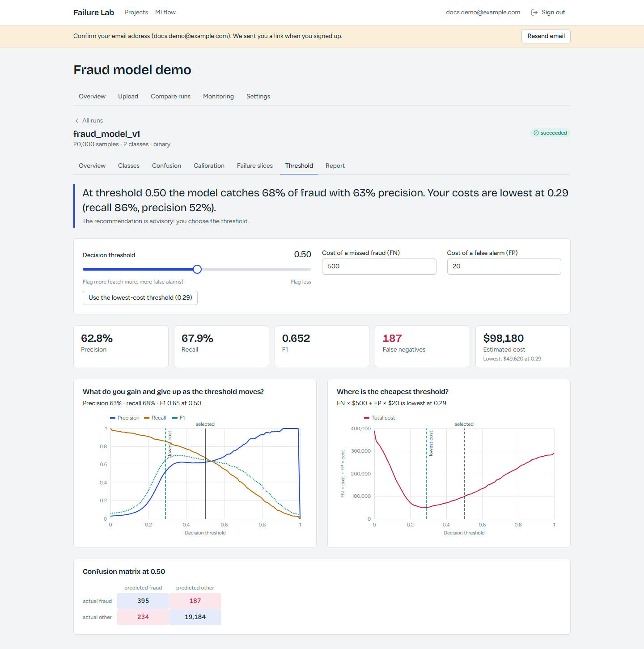Go to Failure Lab home
Viewport: 644px width, 649px height.
pyautogui.click(x=94, y=13)
